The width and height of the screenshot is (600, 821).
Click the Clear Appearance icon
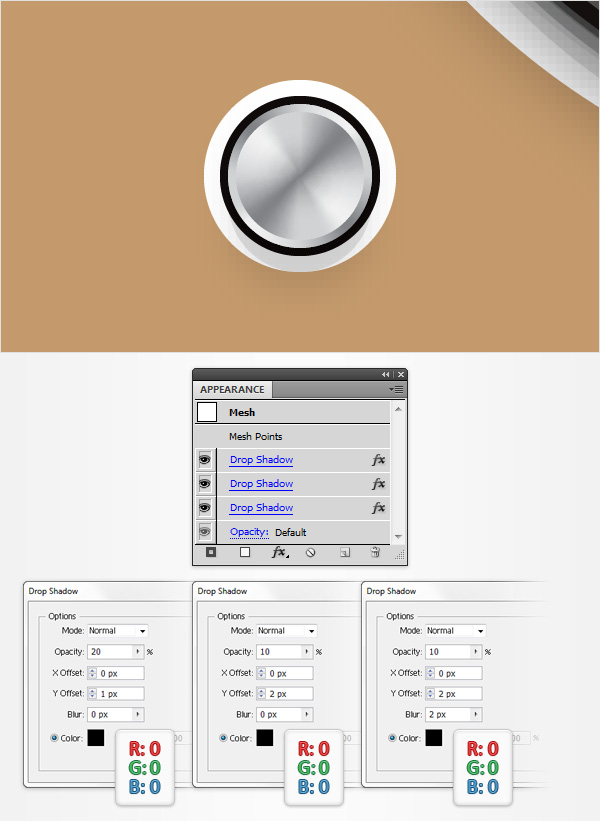pos(310,552)
